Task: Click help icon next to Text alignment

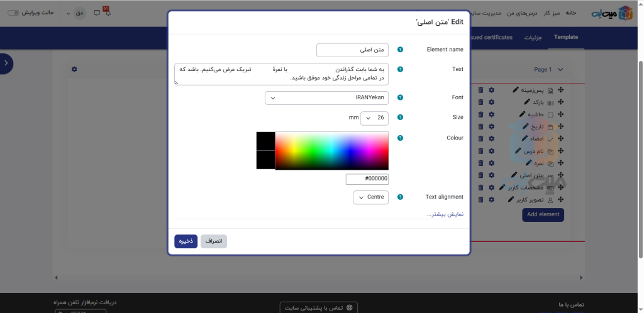Action: pos(400,197)
